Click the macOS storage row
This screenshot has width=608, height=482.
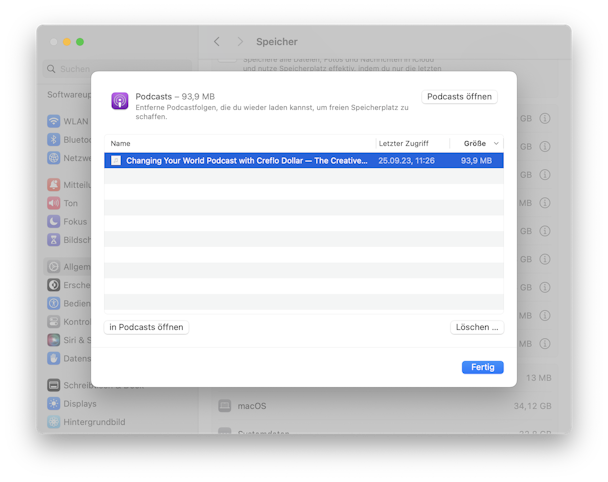[384, 406]
